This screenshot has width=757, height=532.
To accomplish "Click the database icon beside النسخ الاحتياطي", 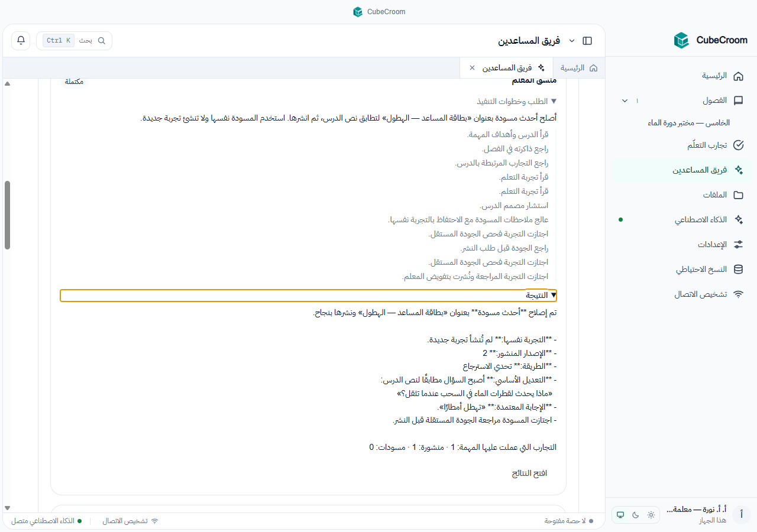I will pos(738,270).
